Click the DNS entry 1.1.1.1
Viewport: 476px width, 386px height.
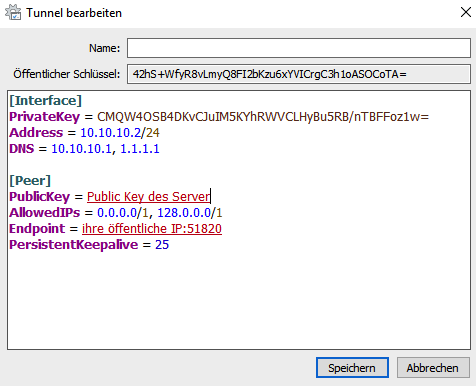point(140,149)
